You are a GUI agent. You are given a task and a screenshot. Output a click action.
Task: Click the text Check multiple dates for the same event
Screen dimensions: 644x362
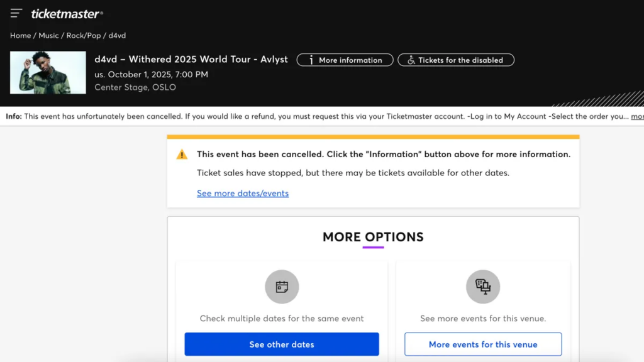(282, 318)
